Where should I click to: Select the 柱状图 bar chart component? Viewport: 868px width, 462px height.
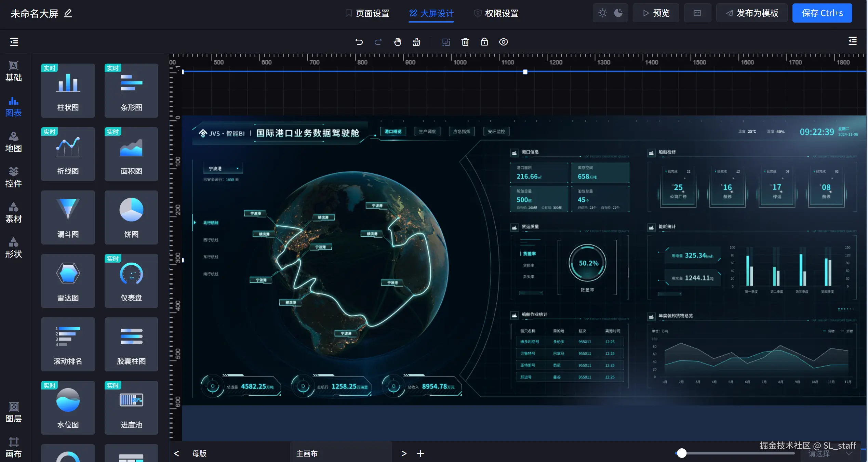pos(68,91)
